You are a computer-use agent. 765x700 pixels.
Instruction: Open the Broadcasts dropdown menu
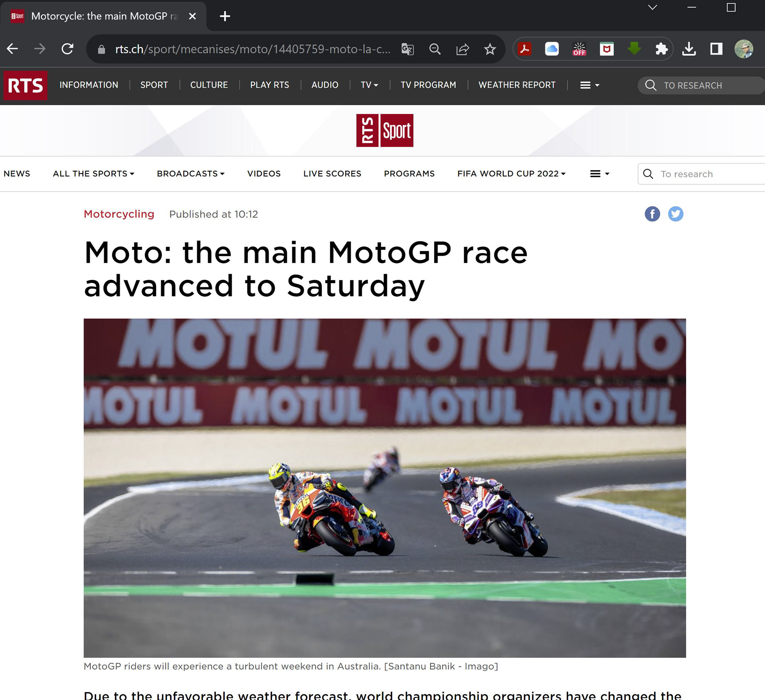(x=190, y=174)
